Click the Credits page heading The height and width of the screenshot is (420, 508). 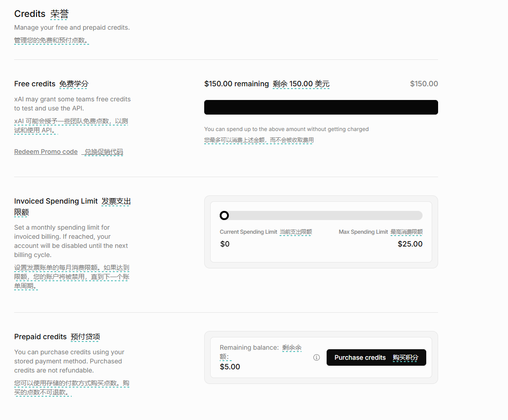click(x=30, y=14)
